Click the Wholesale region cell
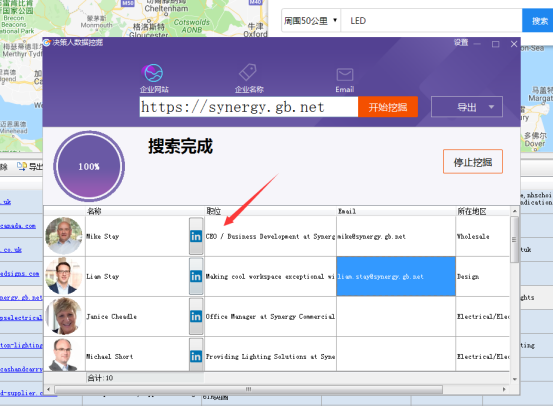This screenshot has width=554, height=407. click(x=483, y=236)
